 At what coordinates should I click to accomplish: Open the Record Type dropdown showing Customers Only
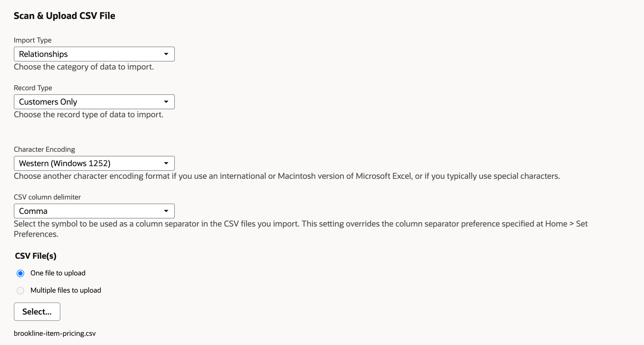tap(94, 102)
